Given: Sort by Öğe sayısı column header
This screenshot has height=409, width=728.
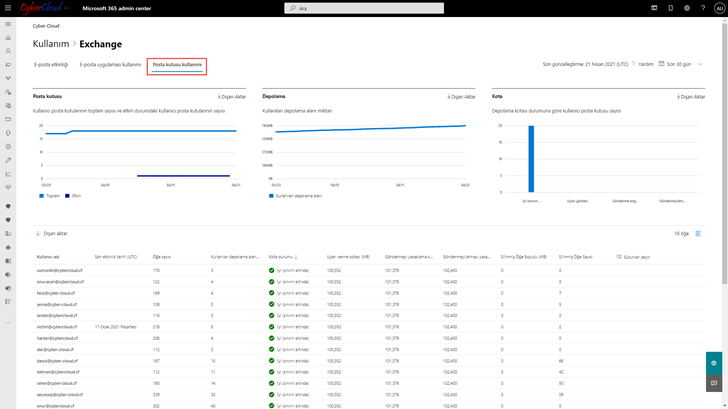Looking at the screenshot, I should pyautogui.click(x=162, y=257).
